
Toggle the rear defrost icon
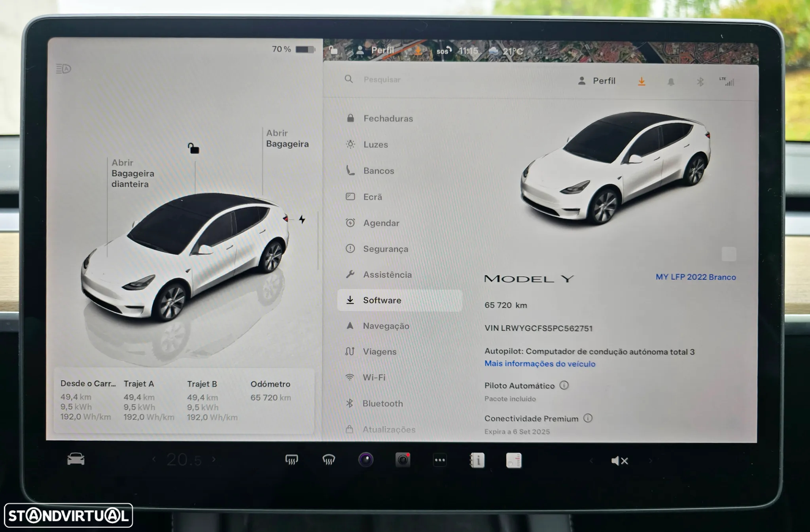(x=291, y=460)
